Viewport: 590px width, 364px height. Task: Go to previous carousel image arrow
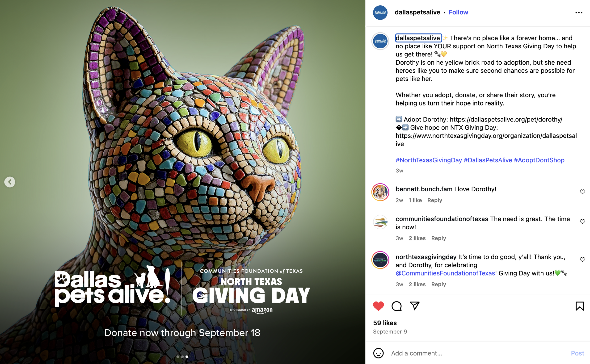coord(10,182)
